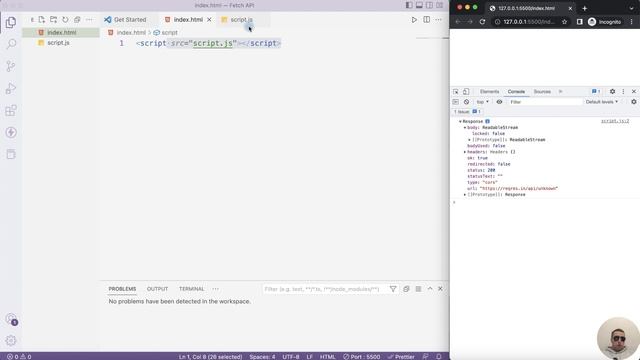Maximize the bottom panel with chevron
Image resolution: width=640 pixels, height=360 pixels.
[430, 289]
